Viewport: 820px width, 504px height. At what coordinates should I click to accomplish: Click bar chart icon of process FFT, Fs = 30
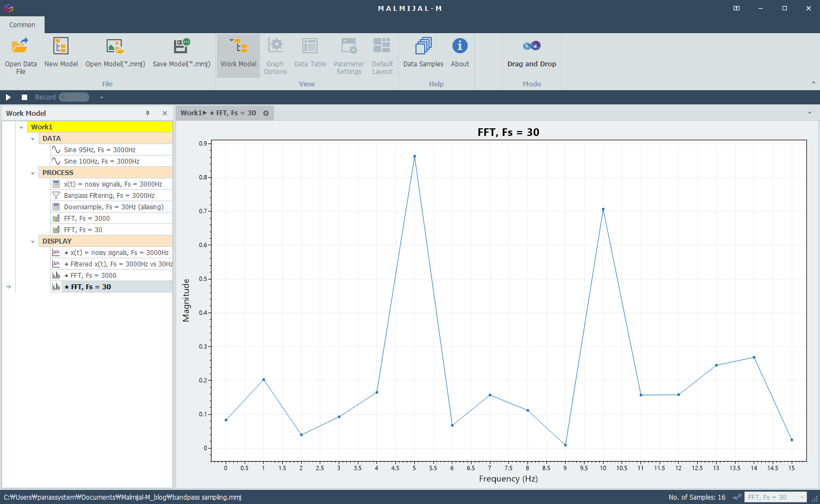coord(56,229)
